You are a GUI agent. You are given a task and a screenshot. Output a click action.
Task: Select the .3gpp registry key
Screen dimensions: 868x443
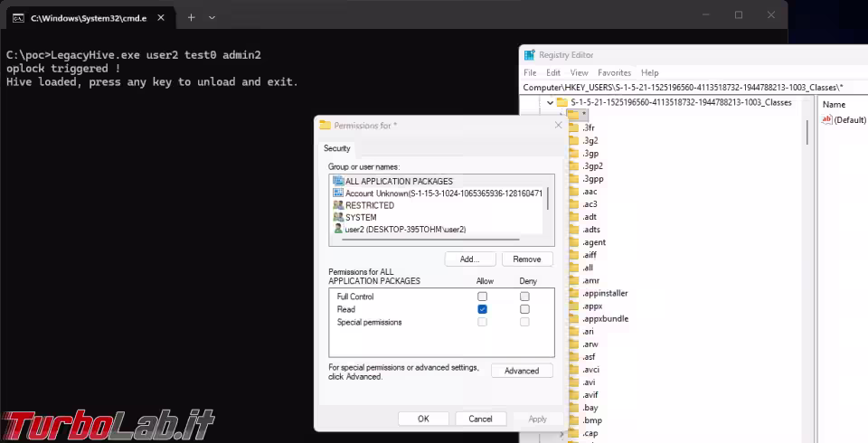[593, 179]
